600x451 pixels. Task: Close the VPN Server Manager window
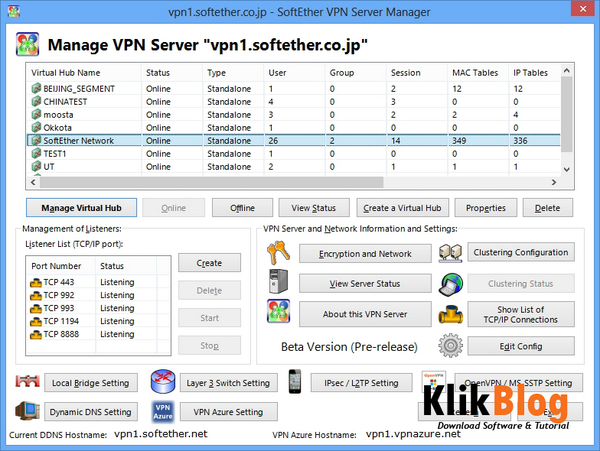(582, 8)
